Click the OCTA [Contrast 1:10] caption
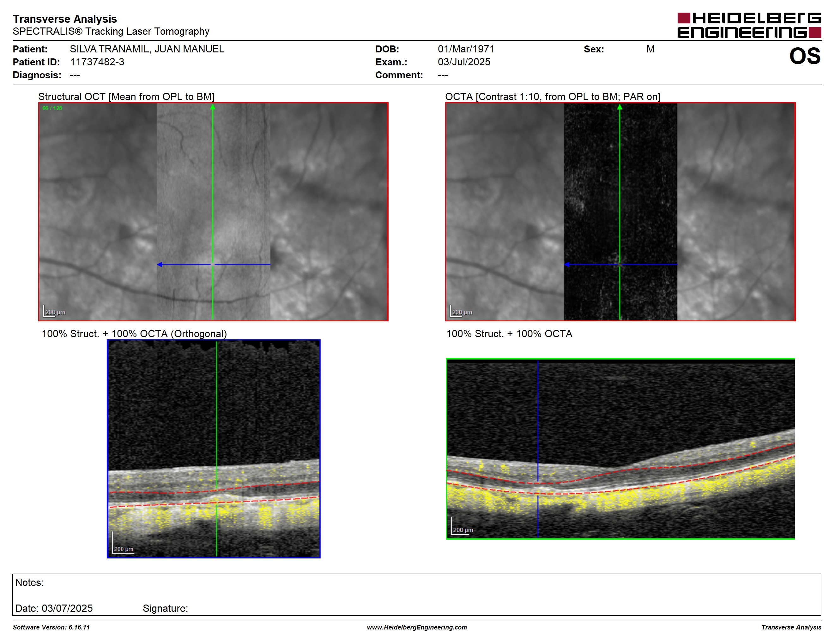Screen dimensions: 834x644 tap(553, 97)
